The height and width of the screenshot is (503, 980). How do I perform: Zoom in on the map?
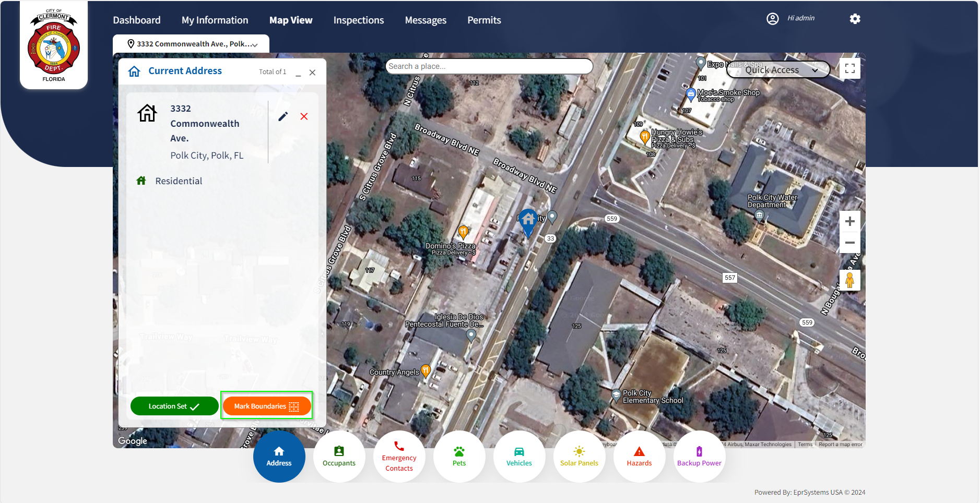849,221
